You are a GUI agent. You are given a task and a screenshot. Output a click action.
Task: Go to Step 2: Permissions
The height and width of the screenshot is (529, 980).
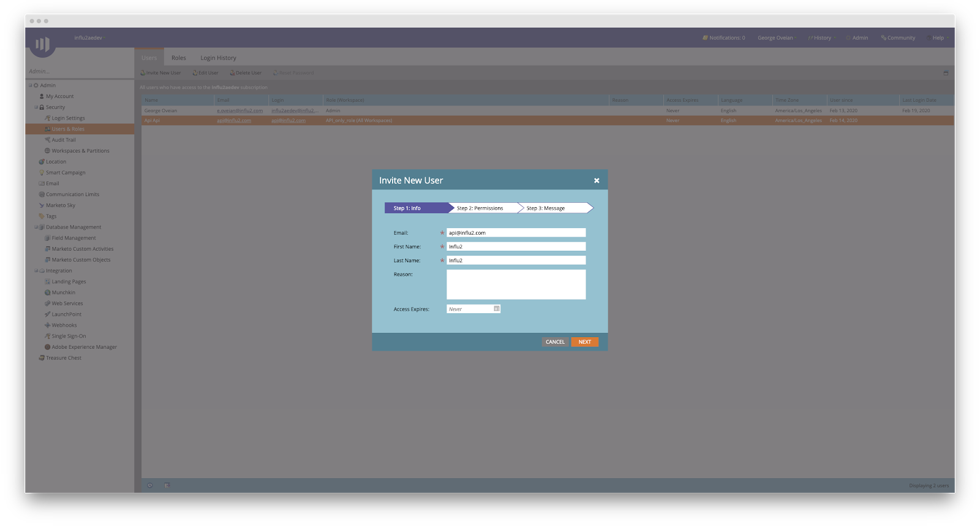pos(480,208)
